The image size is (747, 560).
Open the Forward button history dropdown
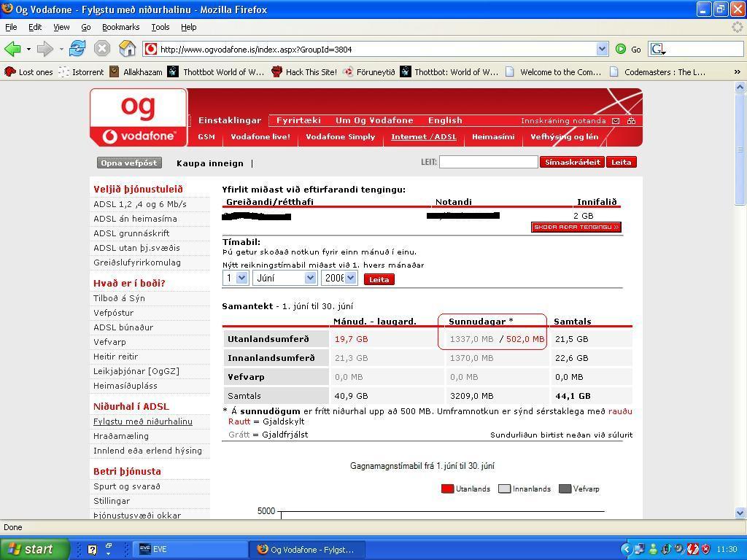(61, 49)
